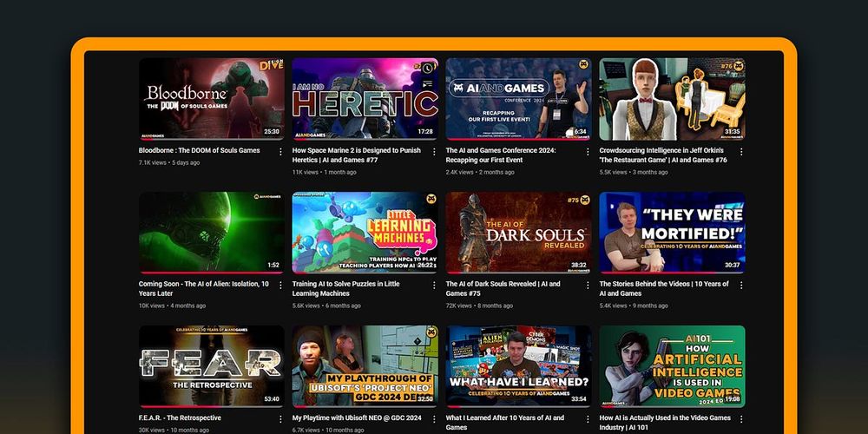Click title "How Space Marine 2 is Designed to Punish Heretics"
868x434 pixels.
coord(357,155)
